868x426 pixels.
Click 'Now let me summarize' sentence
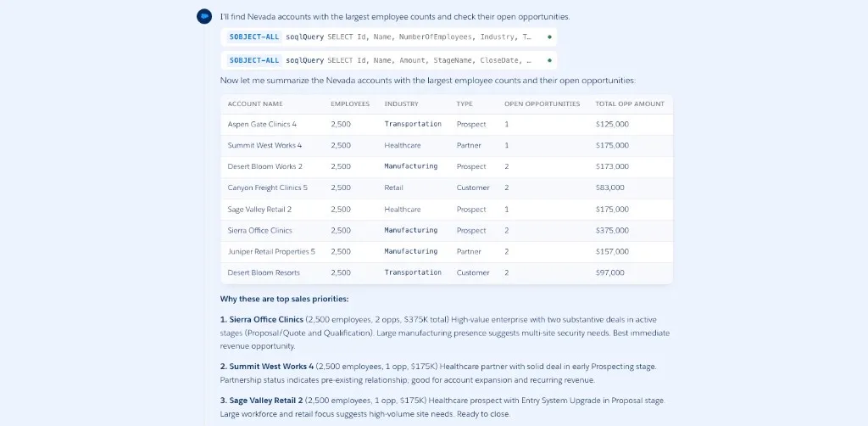[x=428, y=81]
